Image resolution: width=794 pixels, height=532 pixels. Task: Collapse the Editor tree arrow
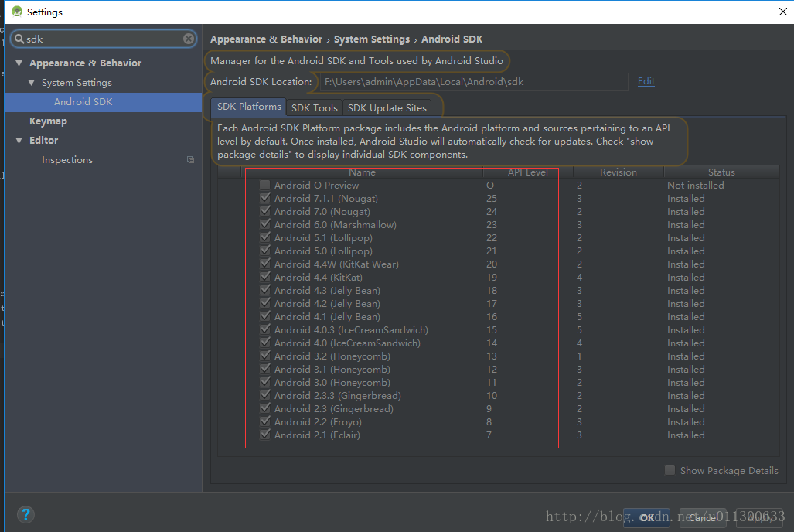[x=19, y=141]
